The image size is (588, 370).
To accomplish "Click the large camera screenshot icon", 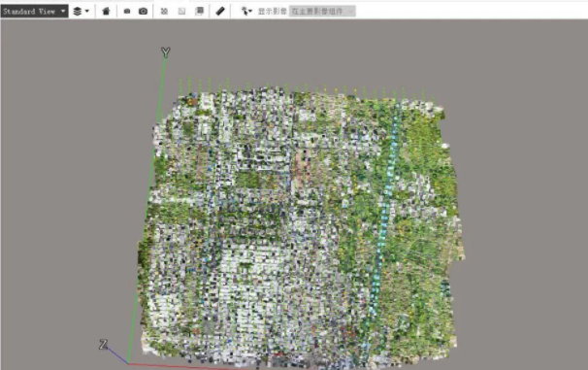I will coord(143,12).
